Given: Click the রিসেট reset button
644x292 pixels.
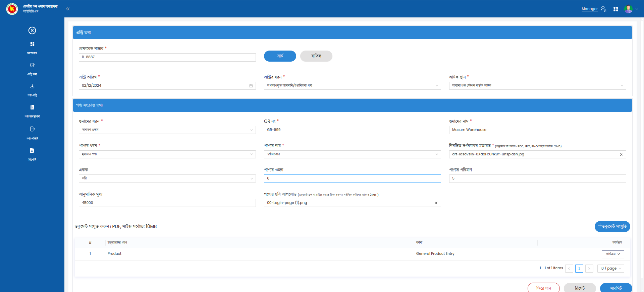Looking at the screenshot, I should [580, 288].
